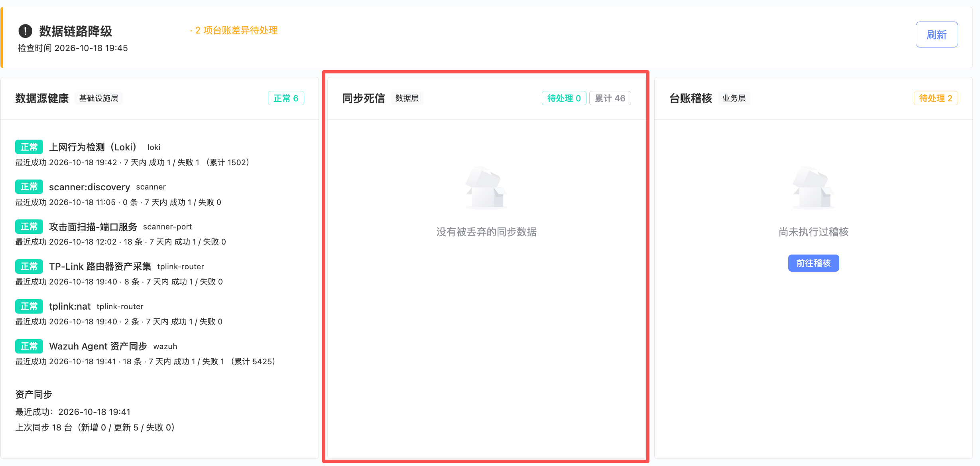The image size is (980, 466).
Task: Click the 待处理 0 badge in 同步死信
Action: pyautogui.click(x=564, y=98)
